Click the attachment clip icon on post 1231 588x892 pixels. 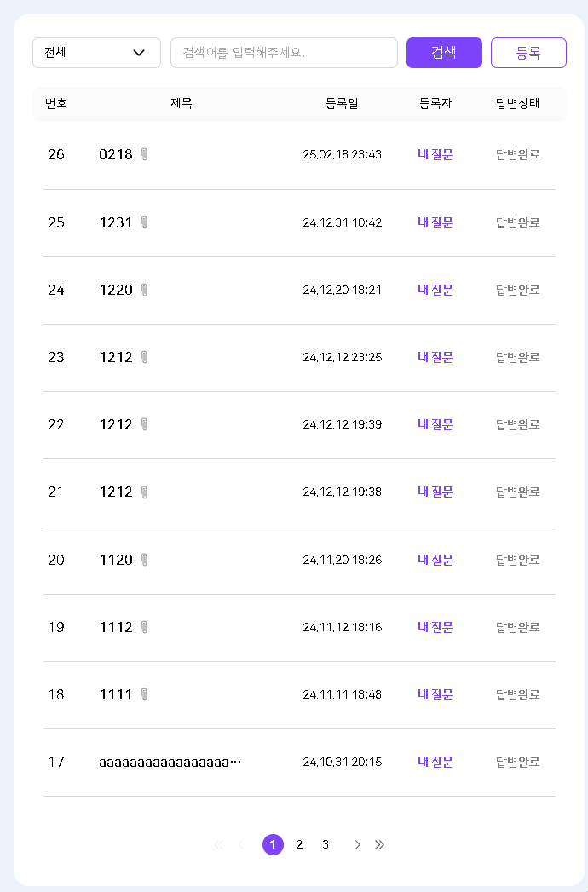point(144,222)
